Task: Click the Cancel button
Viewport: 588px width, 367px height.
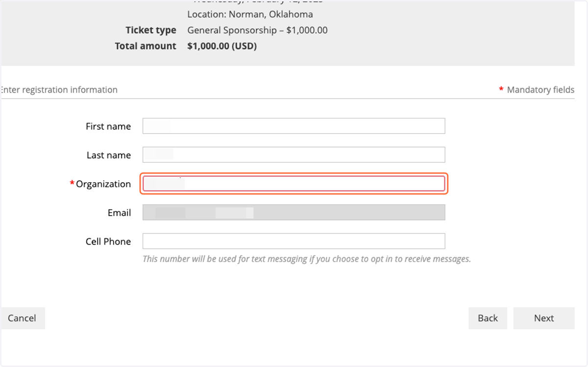Action: [23, 318]
